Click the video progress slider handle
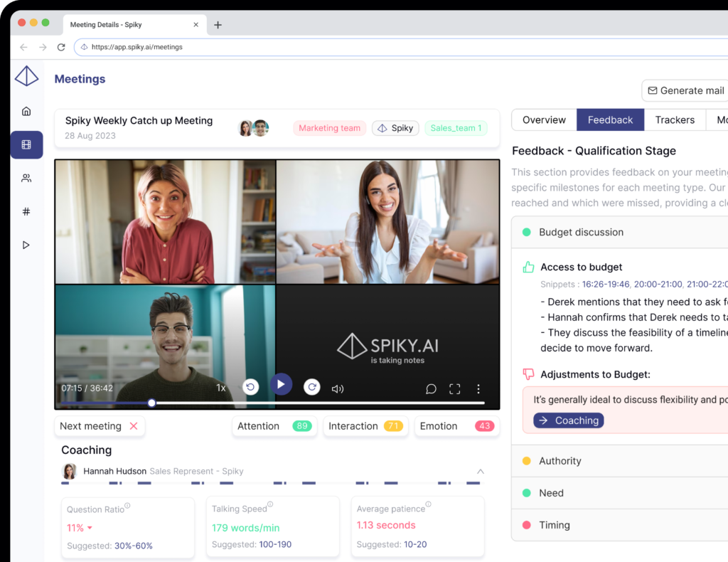Screen dimensions: 728x562 click(x=151, y=403)
